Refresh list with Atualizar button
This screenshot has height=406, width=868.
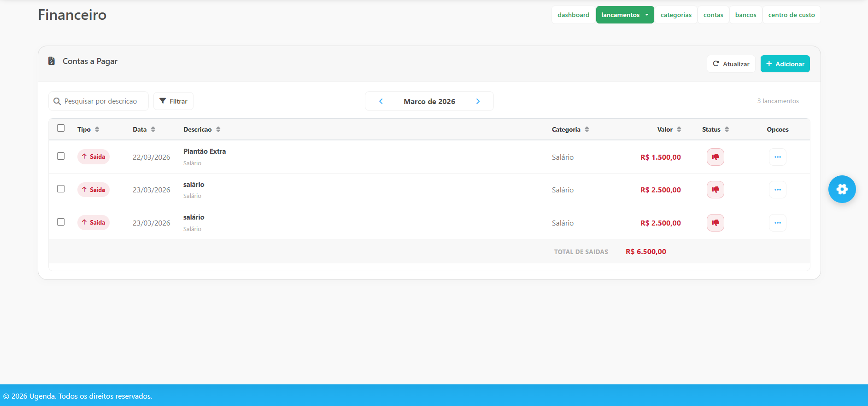point(731,64)
